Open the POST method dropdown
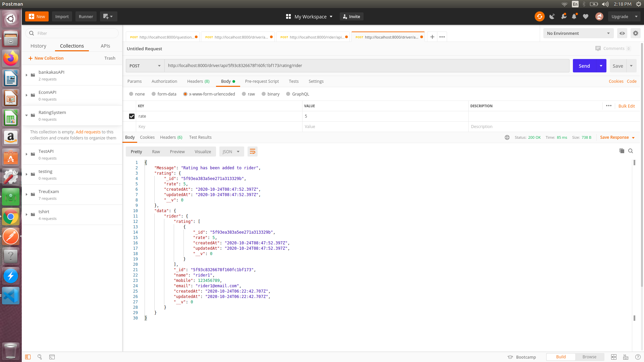 coord(145,66)
